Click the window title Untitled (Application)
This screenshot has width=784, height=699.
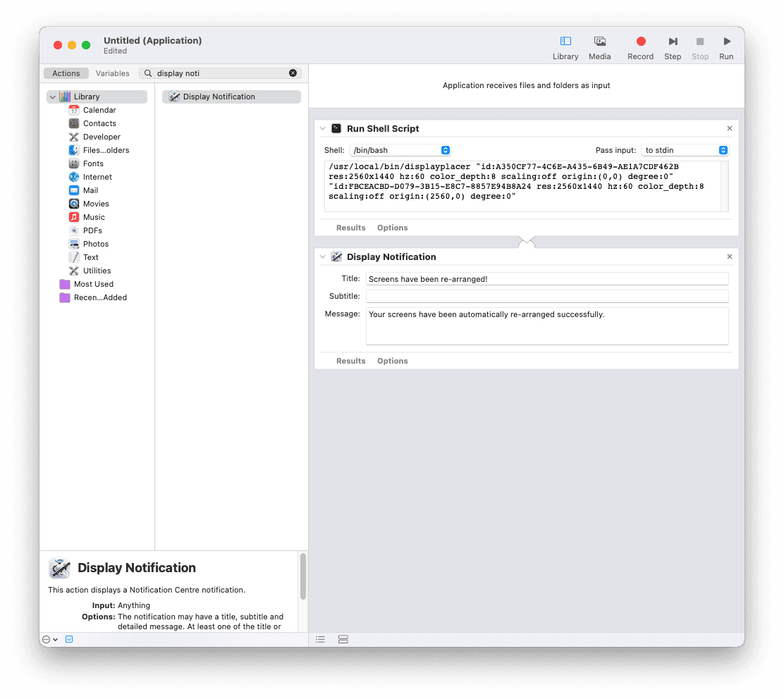[152, 40]
